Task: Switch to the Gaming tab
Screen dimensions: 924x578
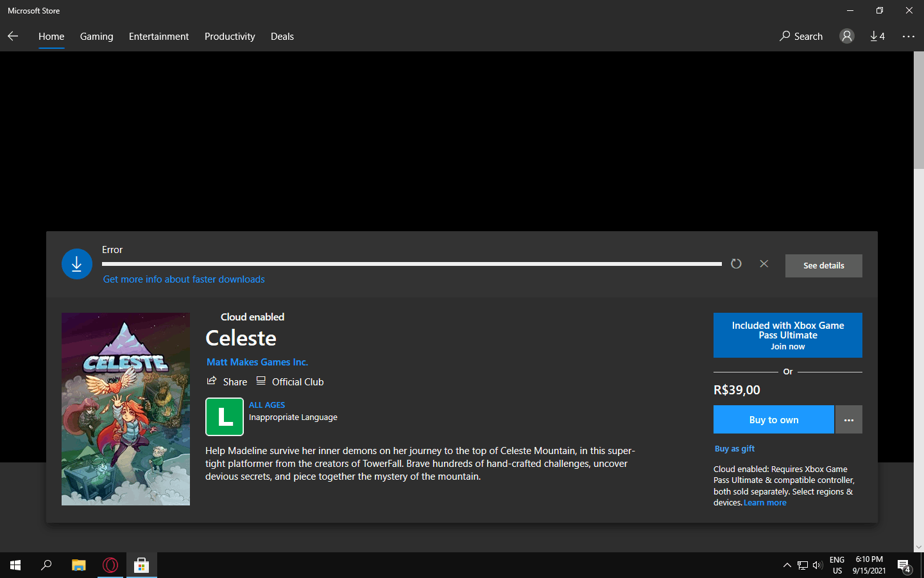Action: [x=97, y=37]
